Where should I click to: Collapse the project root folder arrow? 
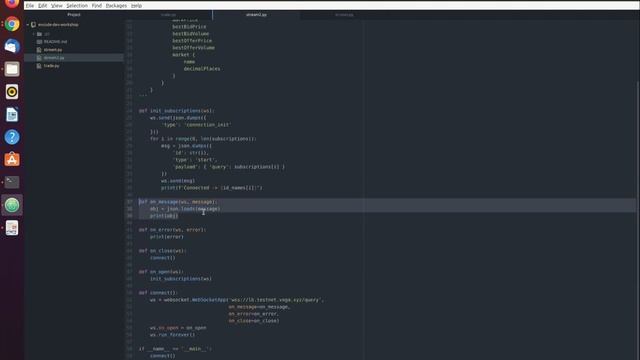click(x=28, y=25)
